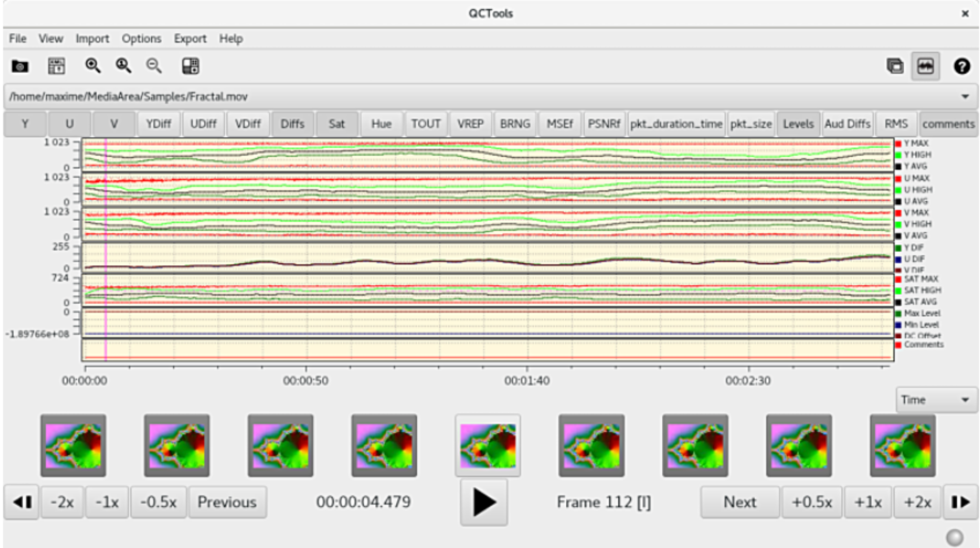980x548 pixels.
Task: Open the filter layout panel icon
Action: tap(190, 66)
